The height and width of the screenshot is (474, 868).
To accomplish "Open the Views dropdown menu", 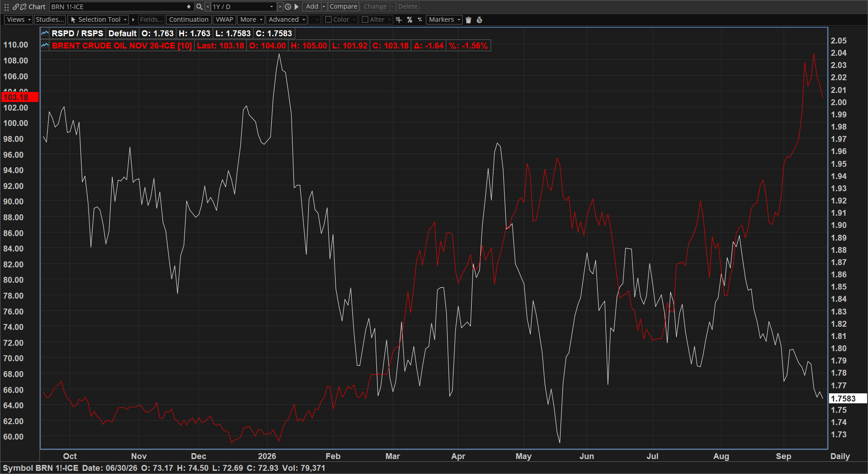I will click(18, 19).
